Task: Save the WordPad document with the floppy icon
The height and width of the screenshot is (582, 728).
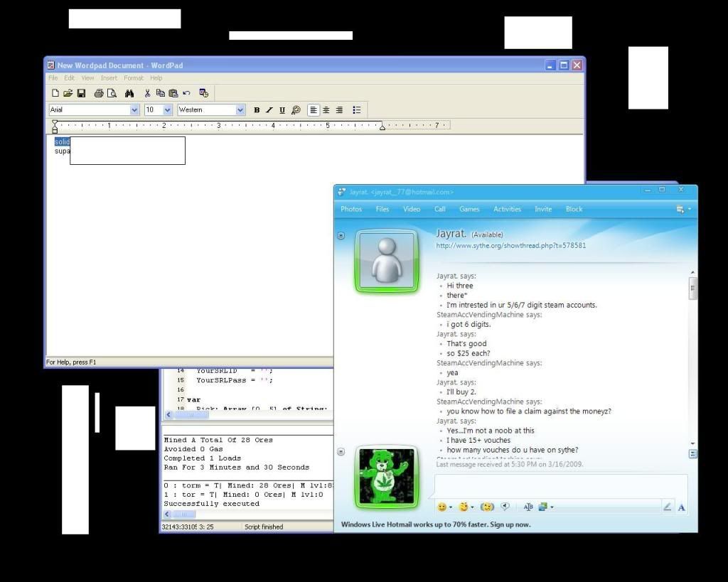Action: click(x=81, y=93)
